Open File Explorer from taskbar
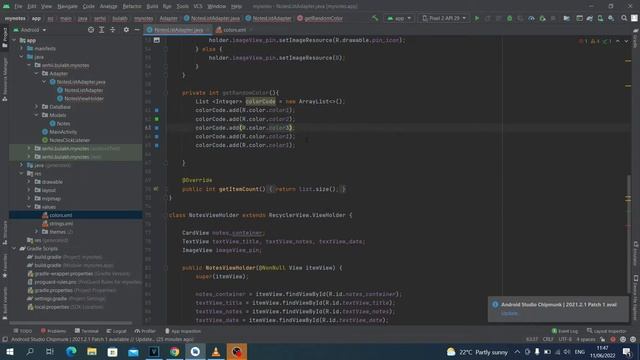The width and height of the screenshot is (640, 360). tap(92, 352)
